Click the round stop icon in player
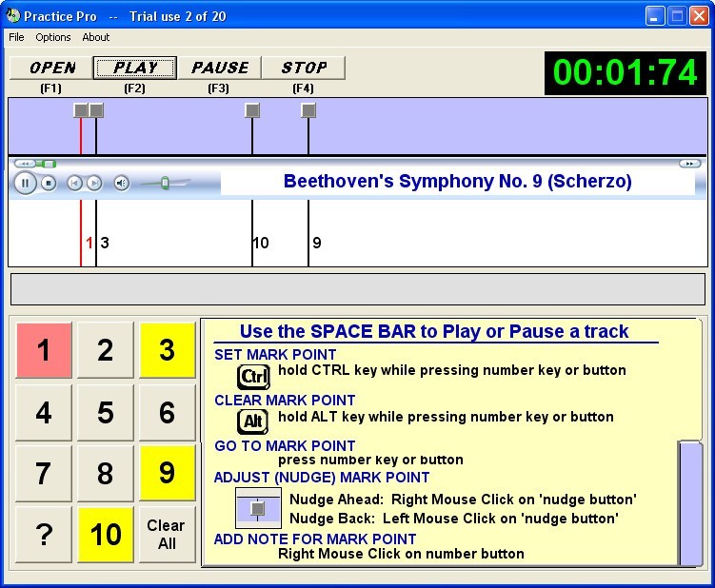The height and width of the screenshot is (588, 715). pyautogui.click(x=49, y=184)
